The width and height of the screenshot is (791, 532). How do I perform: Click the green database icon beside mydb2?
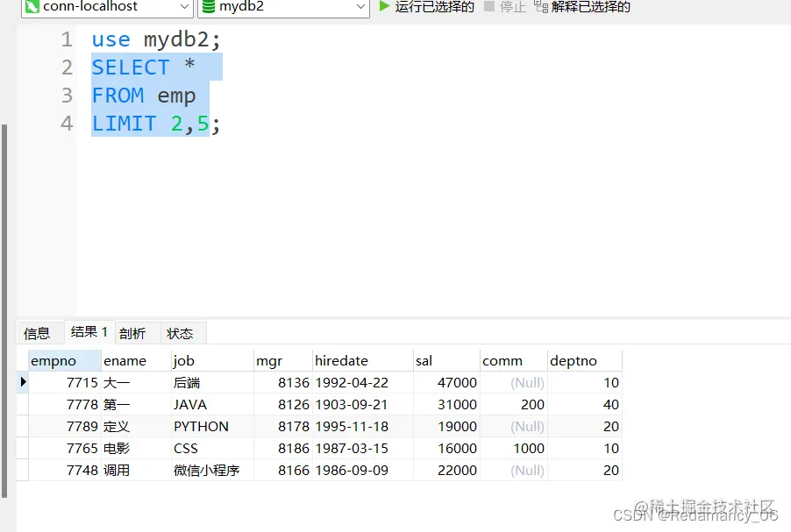tap(209, 6)
